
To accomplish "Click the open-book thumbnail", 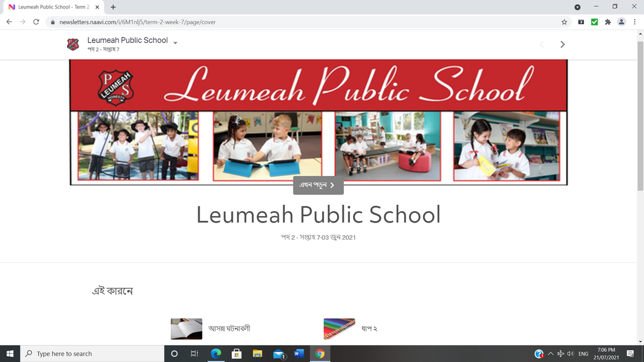I will [186, 329].
